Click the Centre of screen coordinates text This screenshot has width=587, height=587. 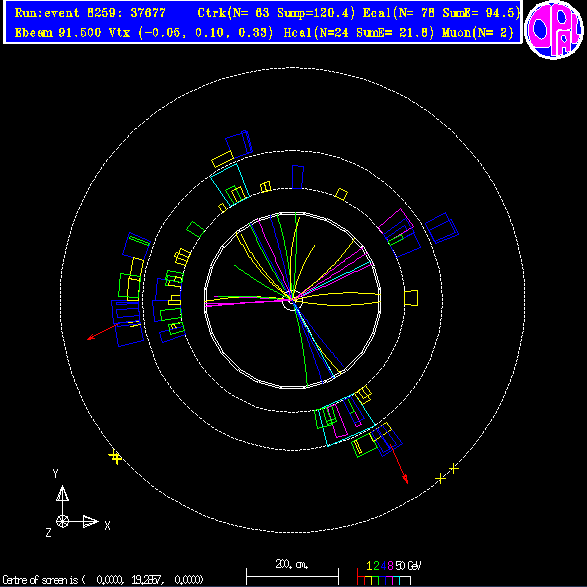tap(103, 580)
